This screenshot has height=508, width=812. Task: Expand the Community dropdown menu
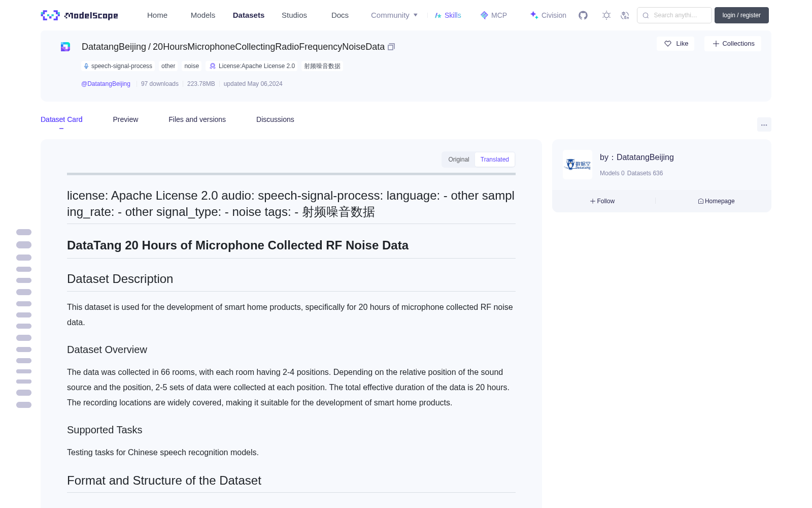[x=394, y=15]
